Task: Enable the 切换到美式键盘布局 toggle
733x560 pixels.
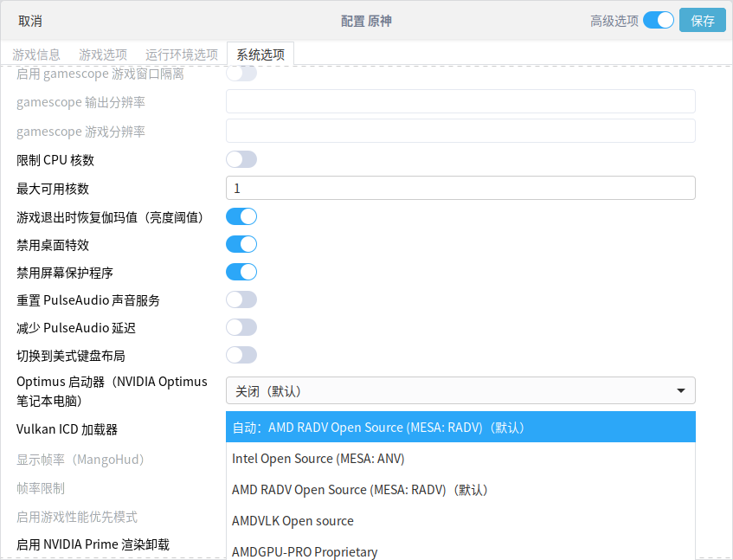Action: [x=241, y=355]
